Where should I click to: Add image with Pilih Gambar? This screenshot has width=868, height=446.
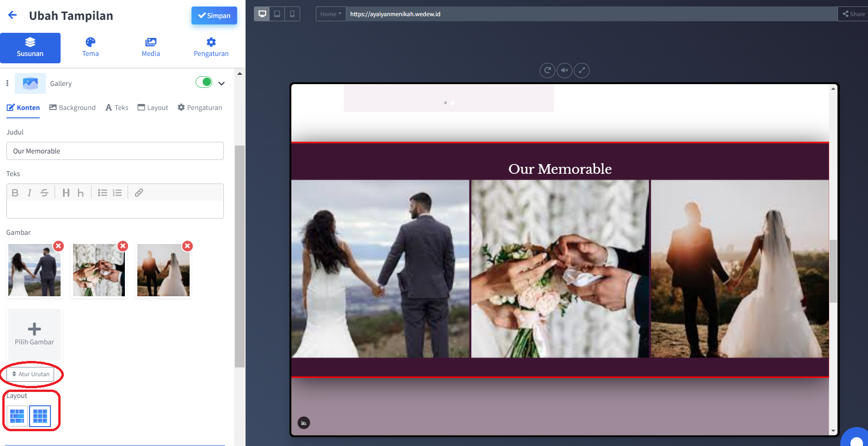(x=34, y=335)
